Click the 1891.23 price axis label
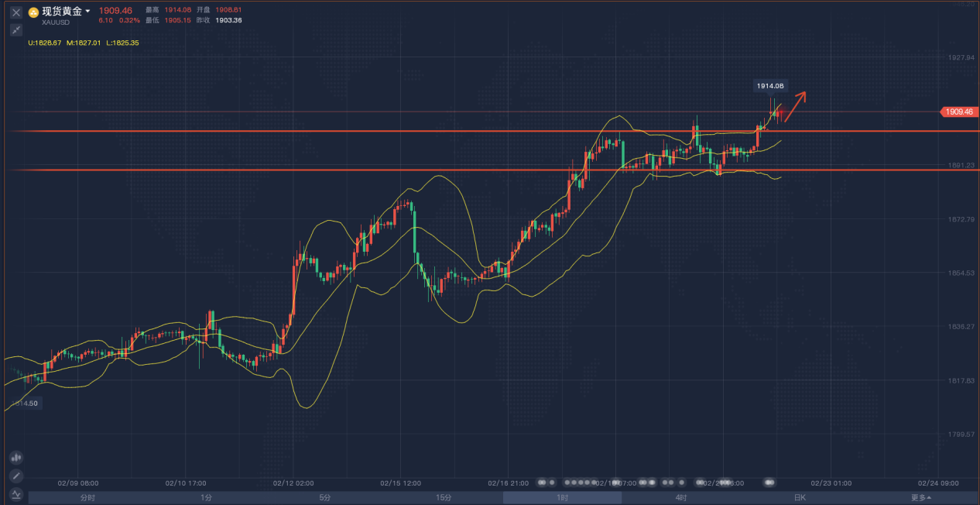The image size is (980, 505). click(960, 165)
